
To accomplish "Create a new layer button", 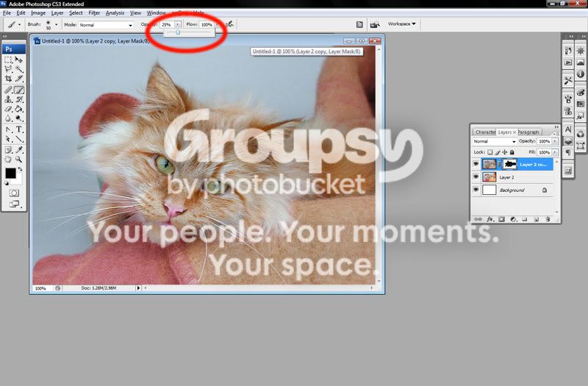I will click(537, 219).
